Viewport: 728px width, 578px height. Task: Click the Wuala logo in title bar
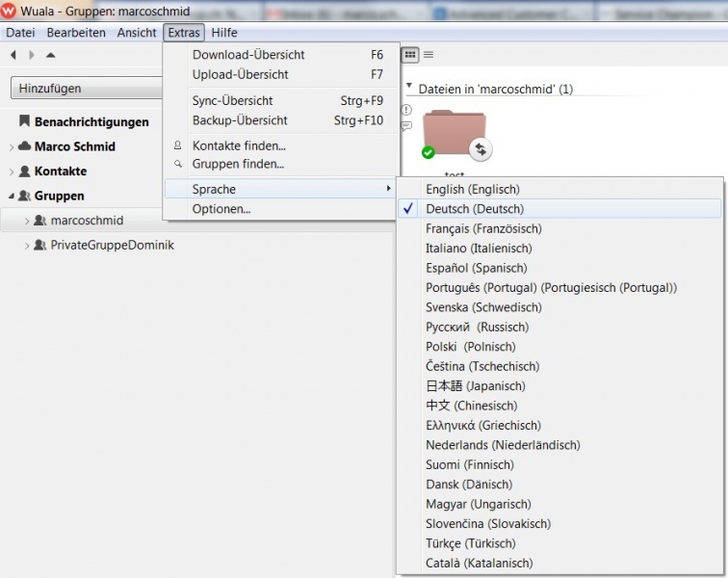click(9, 12)
